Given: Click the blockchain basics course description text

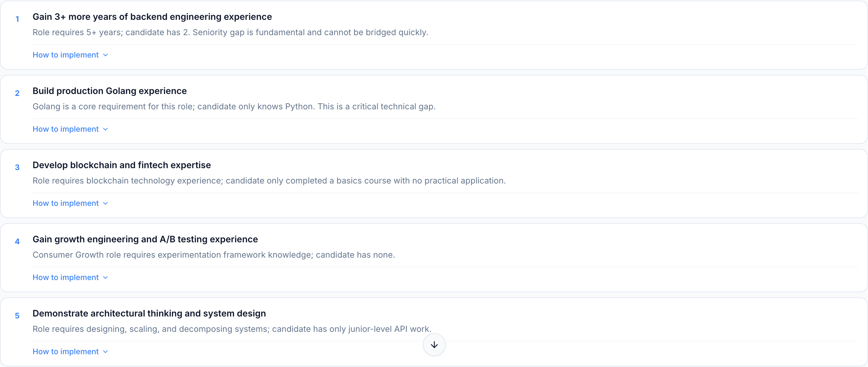Looking at the screenshot, I should tap(269, 181).
